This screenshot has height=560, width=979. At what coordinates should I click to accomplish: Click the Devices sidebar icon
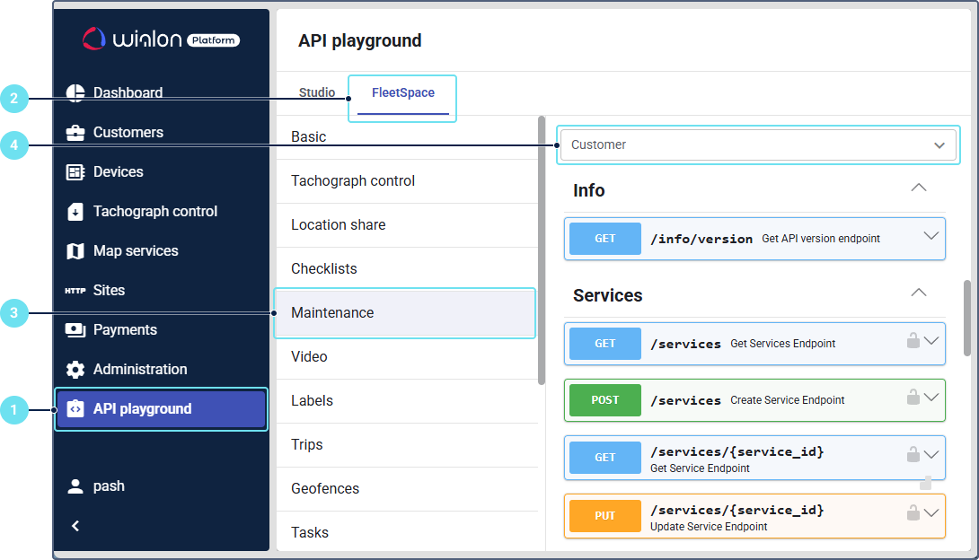[75, 172]
